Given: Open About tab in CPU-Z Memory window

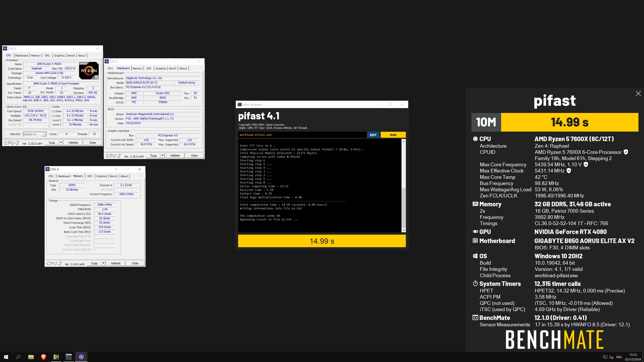Looking at the screenshot, I should [124, 176].
